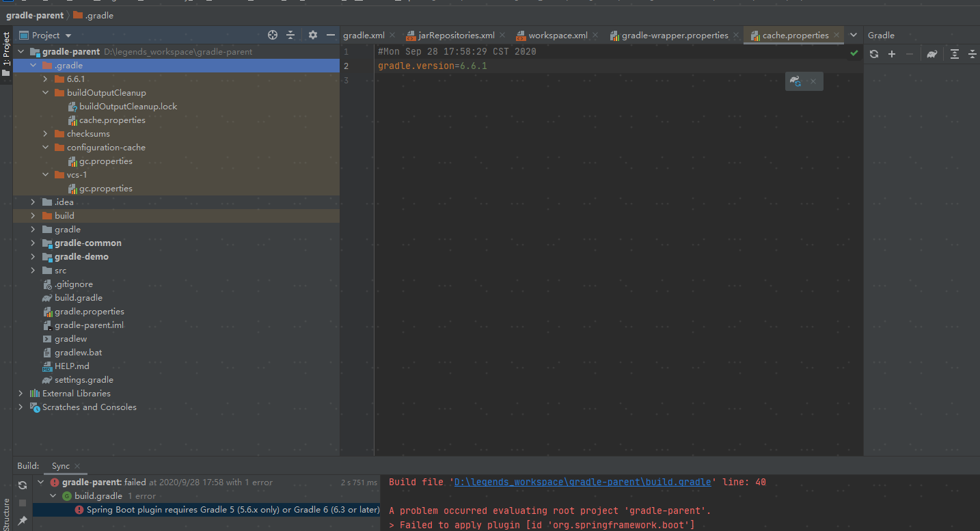
Task: Close the gradle-wrapper.properties tab
Action: (x=736, y=35)
